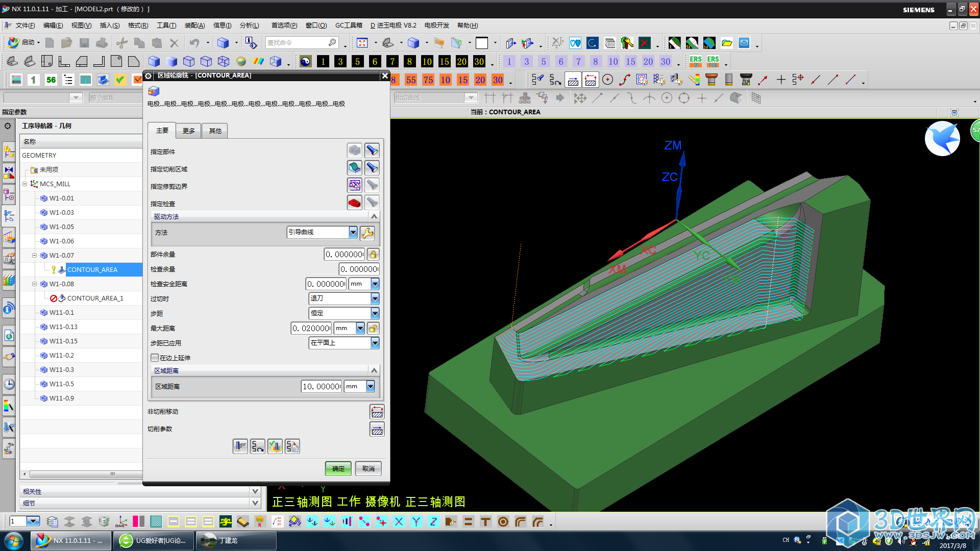Collapse the W1-0.07 tree node
Image resolution: width=980 pixels, height=551 pixels.
[35, 255]
